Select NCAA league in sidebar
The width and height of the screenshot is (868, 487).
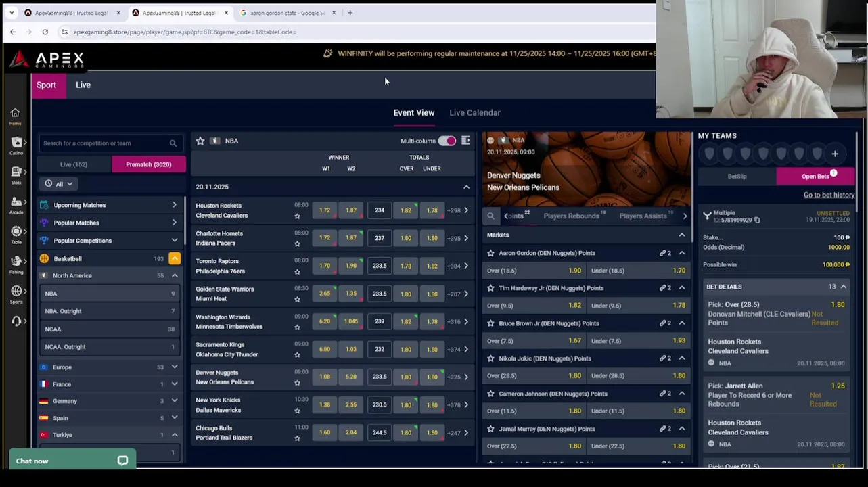click(110, 329)
